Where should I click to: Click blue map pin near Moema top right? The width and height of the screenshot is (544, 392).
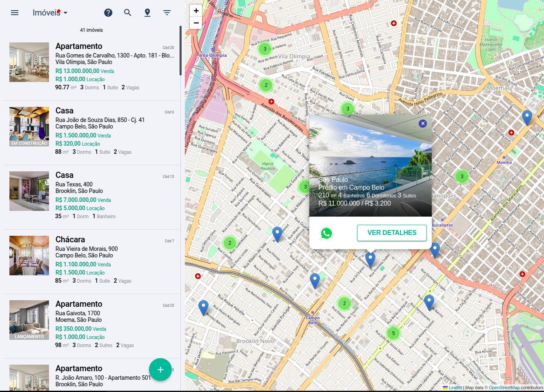point(527,117)
